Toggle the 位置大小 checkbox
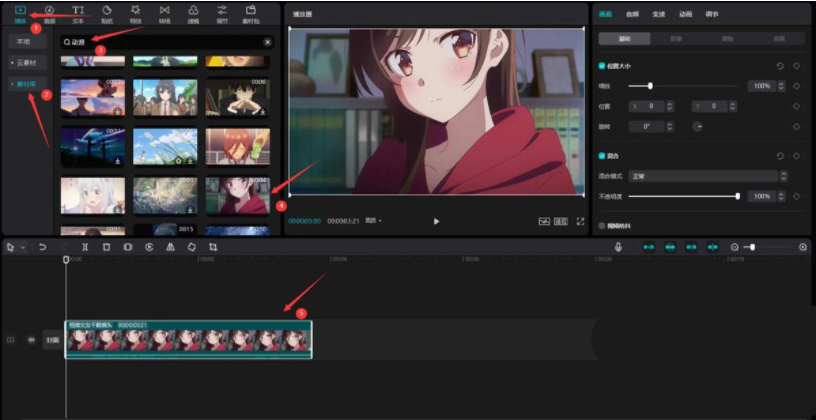The image size is (816, 420). point(602,66)
